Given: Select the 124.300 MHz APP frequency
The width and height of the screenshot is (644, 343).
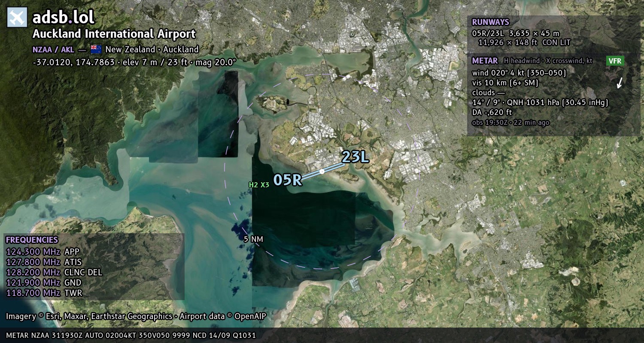Looking at the screenshot, I should [43, 252].
